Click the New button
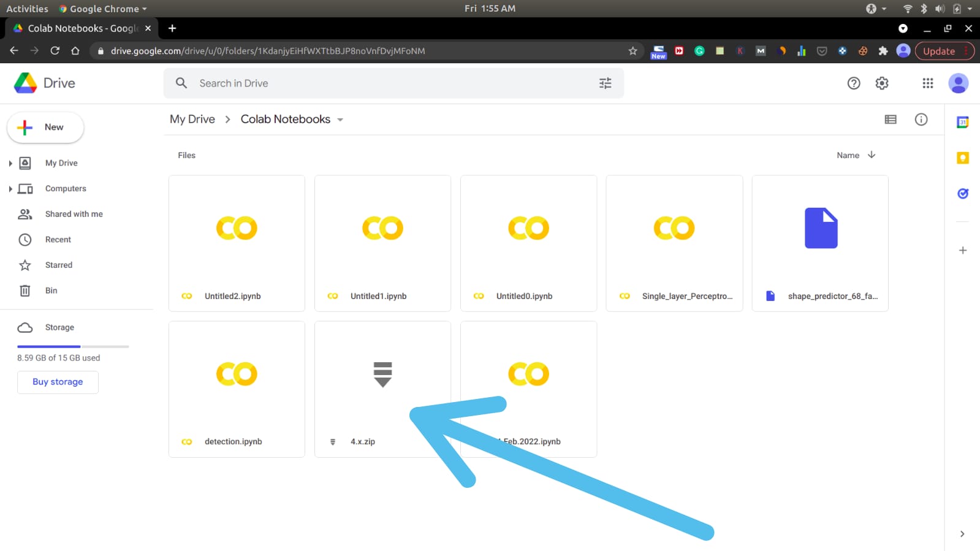 pos(45,127)
